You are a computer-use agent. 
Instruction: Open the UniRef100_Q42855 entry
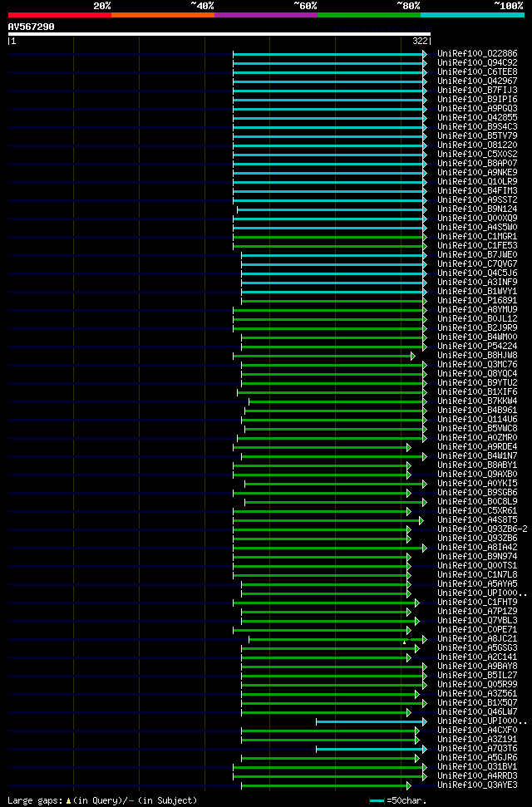(477, 118)
